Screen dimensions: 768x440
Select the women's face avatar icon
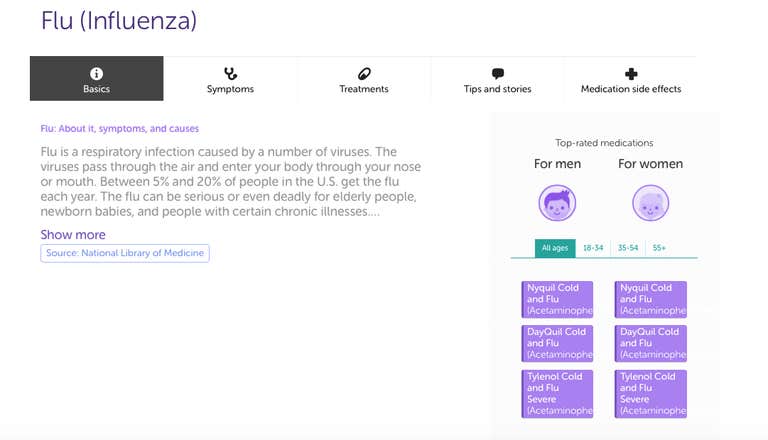650,203
